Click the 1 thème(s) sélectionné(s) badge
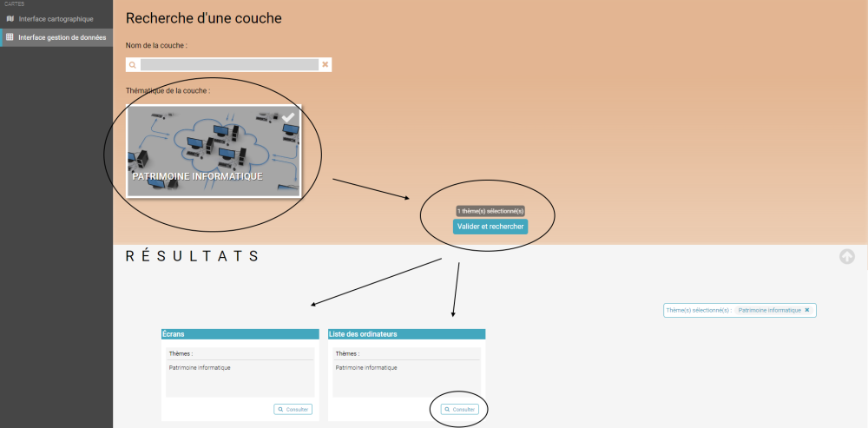Image resolution: width=868 pixels, height=428 pixels. pyautogui.click(x=490, y=211)
